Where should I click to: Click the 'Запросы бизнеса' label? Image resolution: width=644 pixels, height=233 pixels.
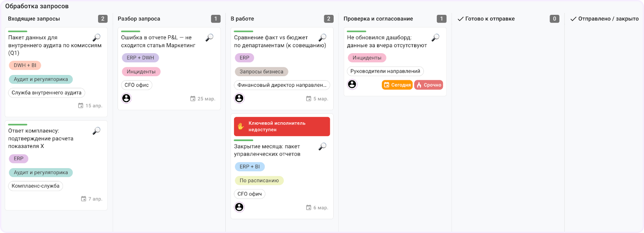pos(261,72)
